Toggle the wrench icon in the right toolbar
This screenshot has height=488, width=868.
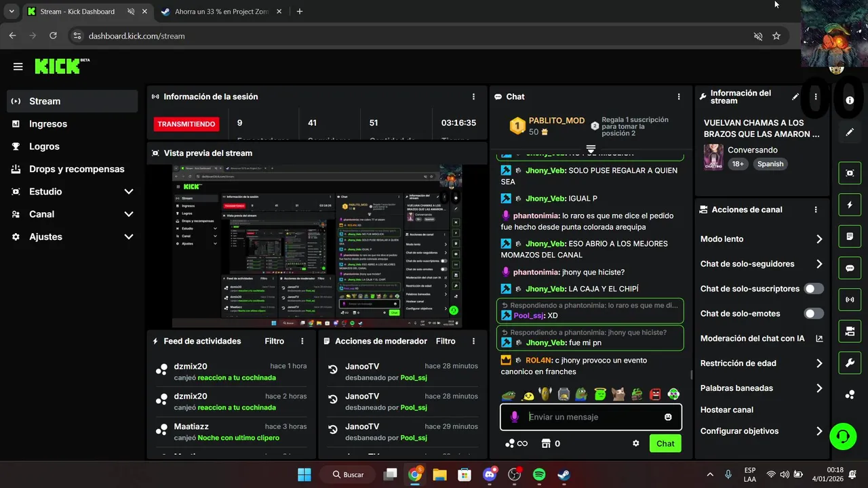point(850,363)
